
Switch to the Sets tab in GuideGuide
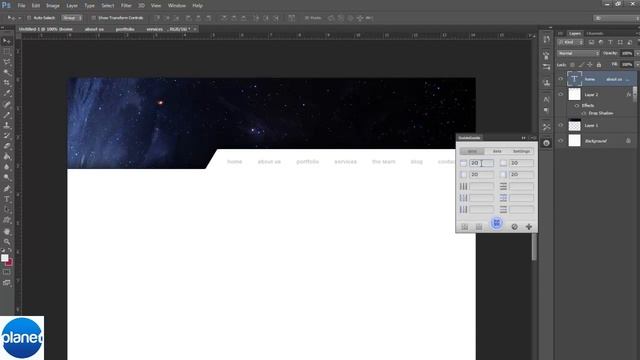(x=497, y=151)
